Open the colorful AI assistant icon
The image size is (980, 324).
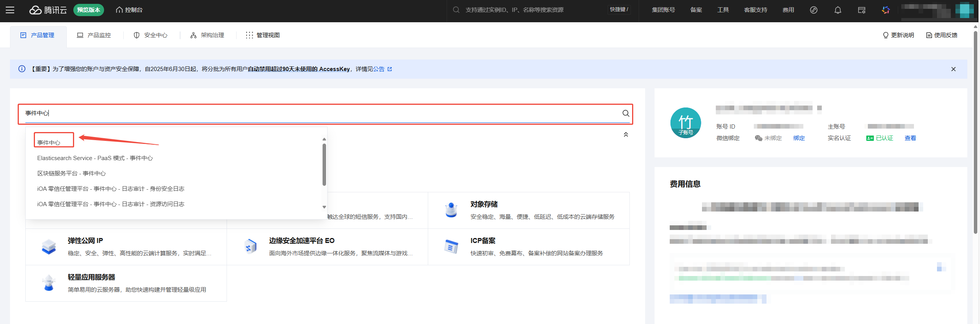pos(886,10)
